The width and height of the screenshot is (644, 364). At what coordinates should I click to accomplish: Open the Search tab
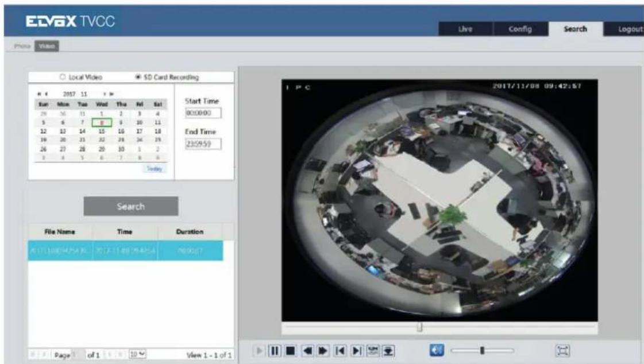pyautogui.click(x=576, y=29)
